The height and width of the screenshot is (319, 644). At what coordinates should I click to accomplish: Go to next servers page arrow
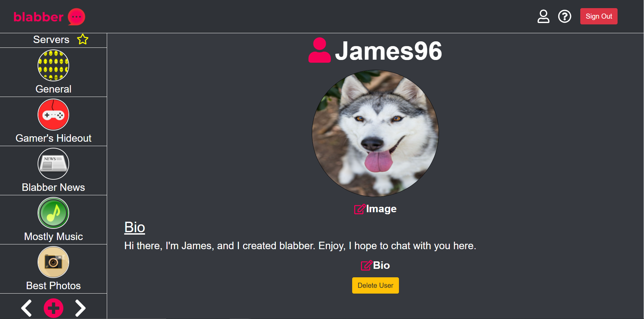[80, 308]
